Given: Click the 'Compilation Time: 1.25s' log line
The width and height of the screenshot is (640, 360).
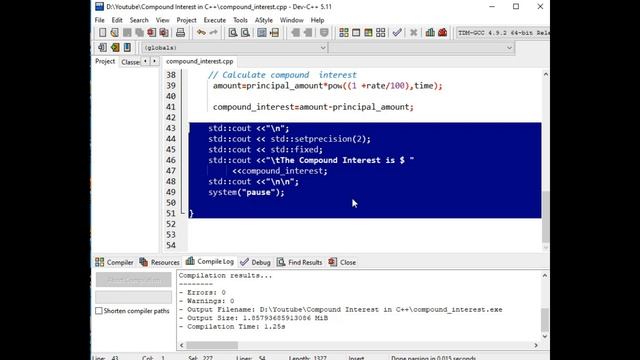Looking at the screenshot, I should click(232, 327).
